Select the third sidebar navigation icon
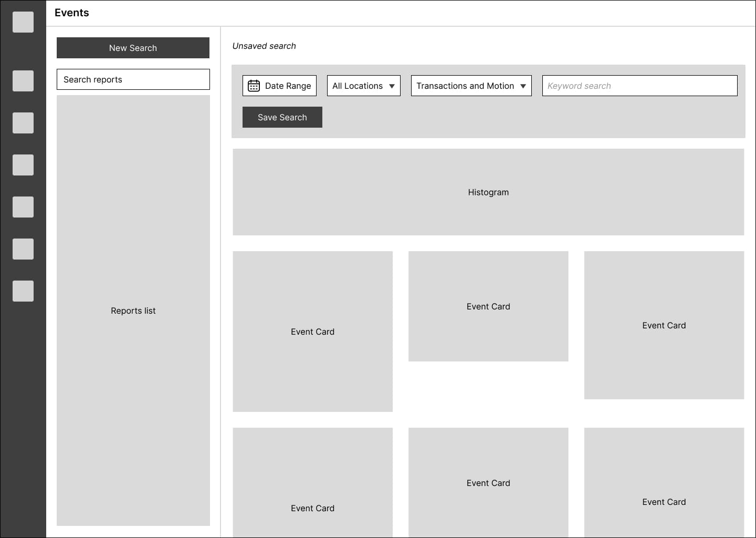This screenshot has width=756, height=538. 23,123
